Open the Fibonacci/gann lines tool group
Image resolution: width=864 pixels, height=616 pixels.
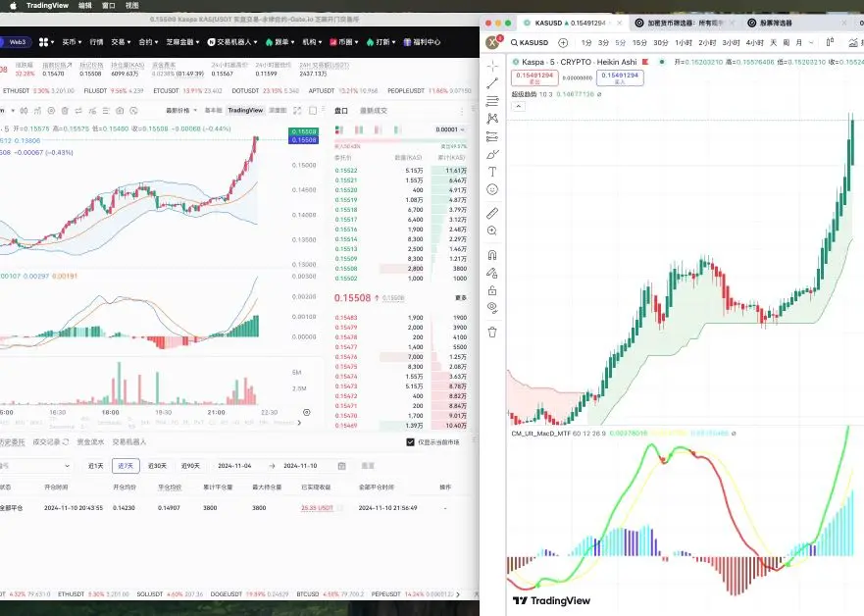[x=492, y=101]
